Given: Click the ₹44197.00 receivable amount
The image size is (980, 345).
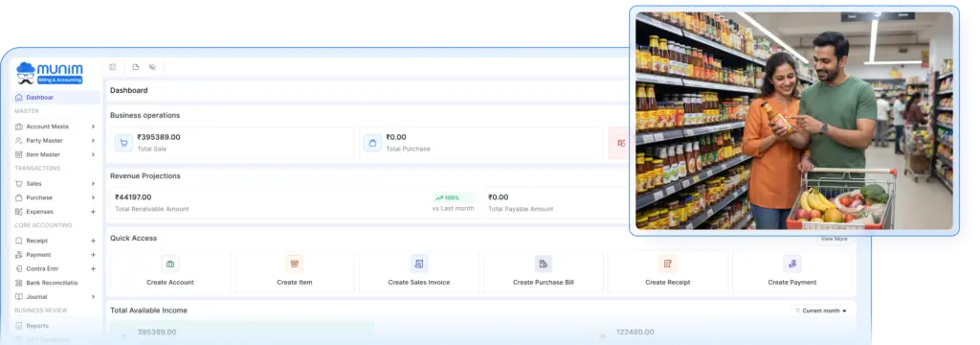Looking at the screenshot, I should 134,197.
